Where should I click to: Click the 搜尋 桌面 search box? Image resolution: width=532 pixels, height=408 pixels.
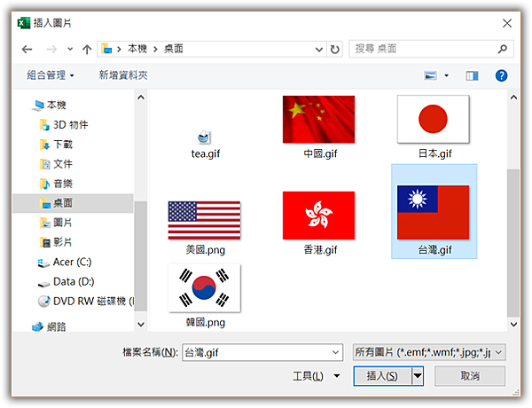(431, 49)
